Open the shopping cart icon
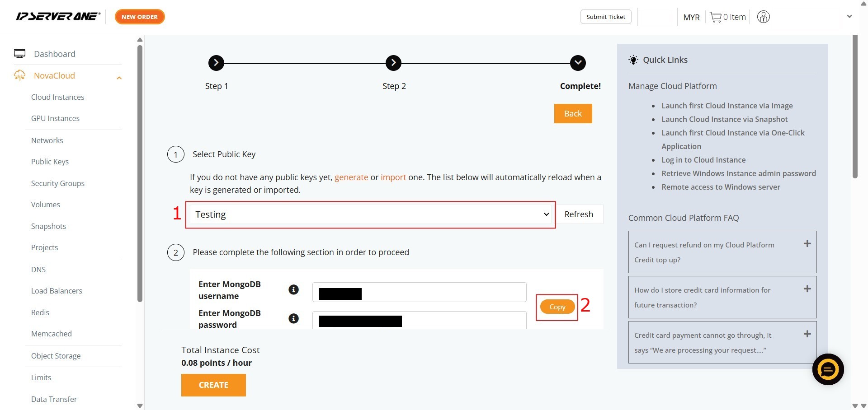Screen dimensions: 868x410 (715, 17)
